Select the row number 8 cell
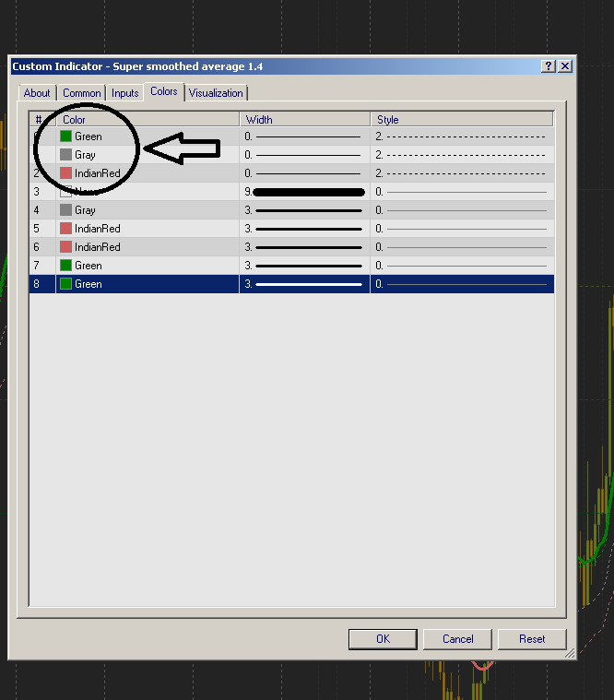This screenshot has width=614, height=700. 42,284
